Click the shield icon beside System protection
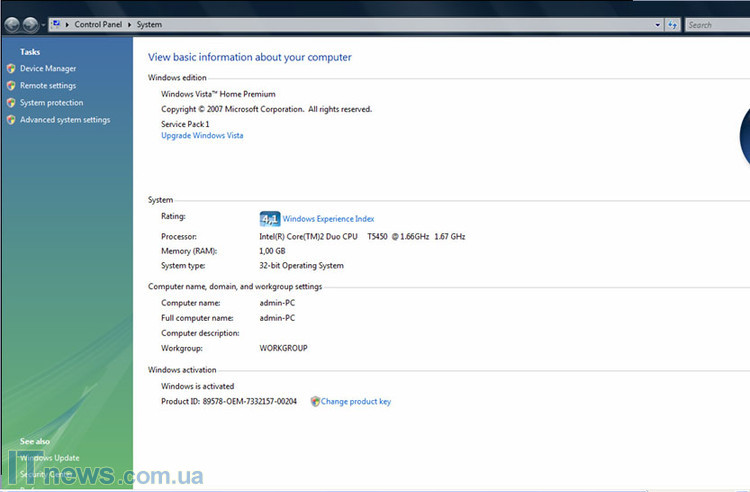 point(11,103)
